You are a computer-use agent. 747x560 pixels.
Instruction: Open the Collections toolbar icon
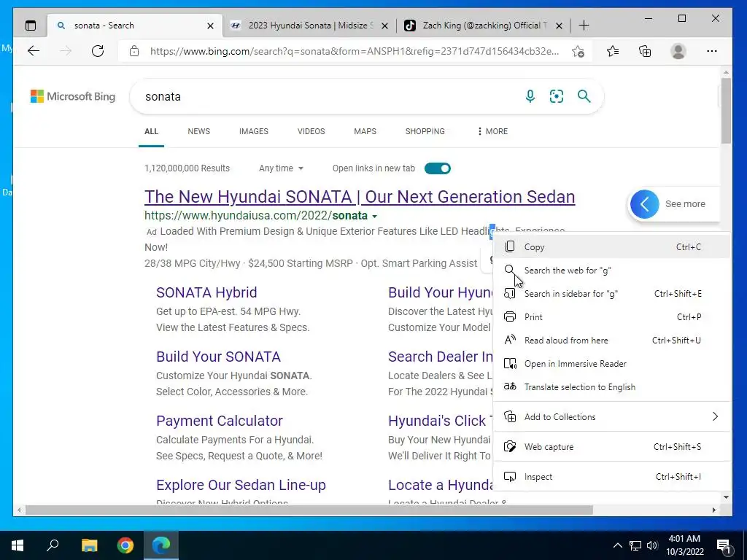(x=645, y=51)
